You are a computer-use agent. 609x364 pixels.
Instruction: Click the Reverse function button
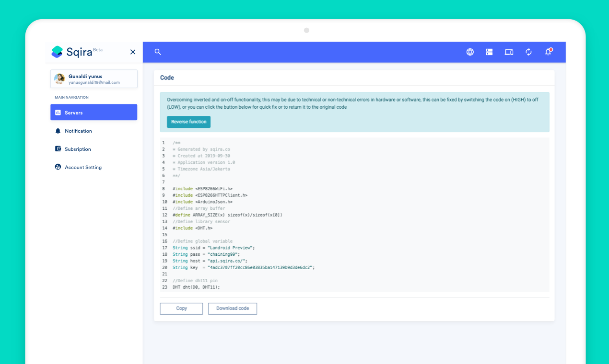[x=188, y=122]
